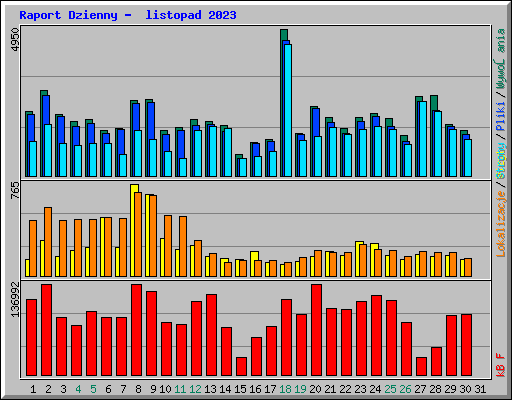Click the top chart axis value 4950
The height and width of the screenshot is (400, 512).
15,40
